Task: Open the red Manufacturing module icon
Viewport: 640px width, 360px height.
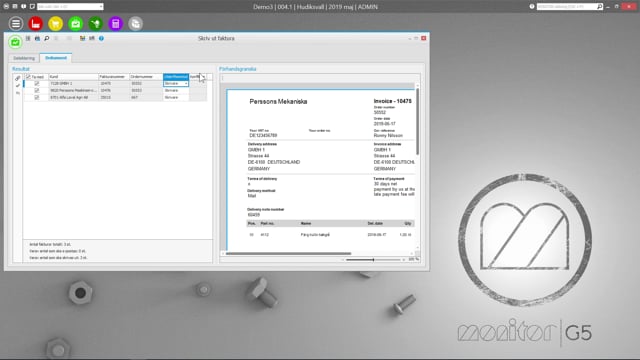Action: tap(36, 24)
